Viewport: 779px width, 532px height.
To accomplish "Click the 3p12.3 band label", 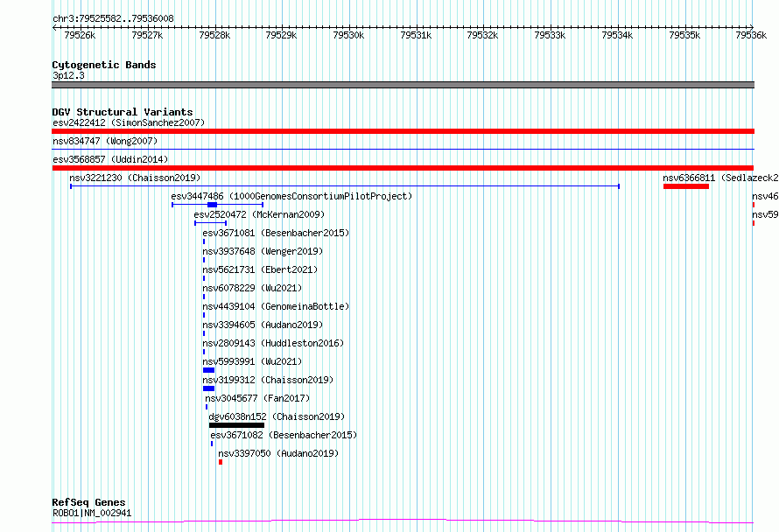I will pyautogui.click(x=68, y=75).
